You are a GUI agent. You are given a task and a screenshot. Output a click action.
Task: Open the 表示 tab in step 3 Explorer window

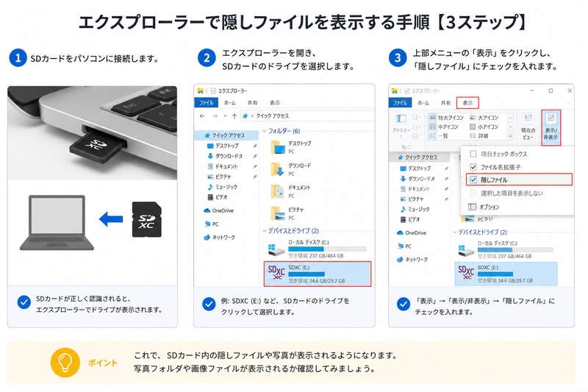pyautogui.click(x=467, y=103)
